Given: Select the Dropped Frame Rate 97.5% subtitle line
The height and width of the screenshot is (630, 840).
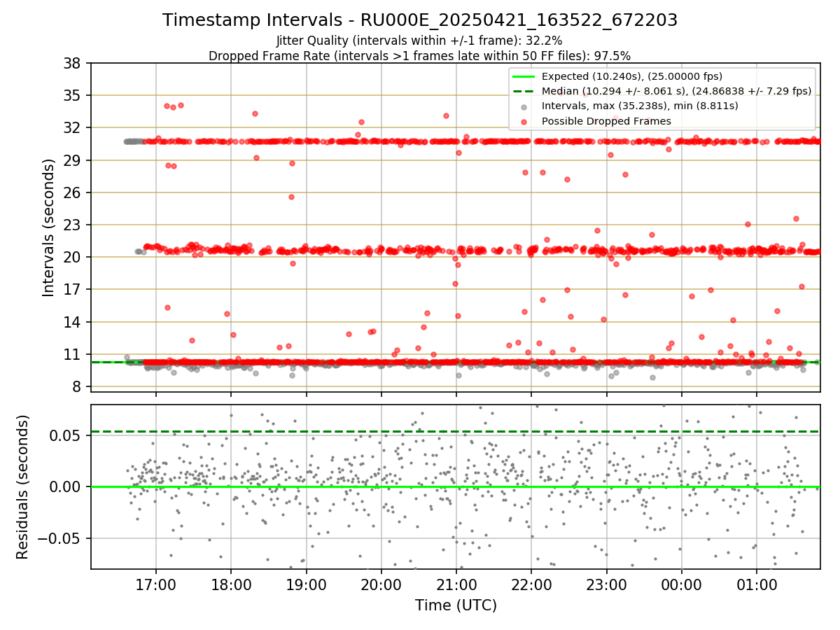Looking at the screenshot, I should click(x=420, y=55).
